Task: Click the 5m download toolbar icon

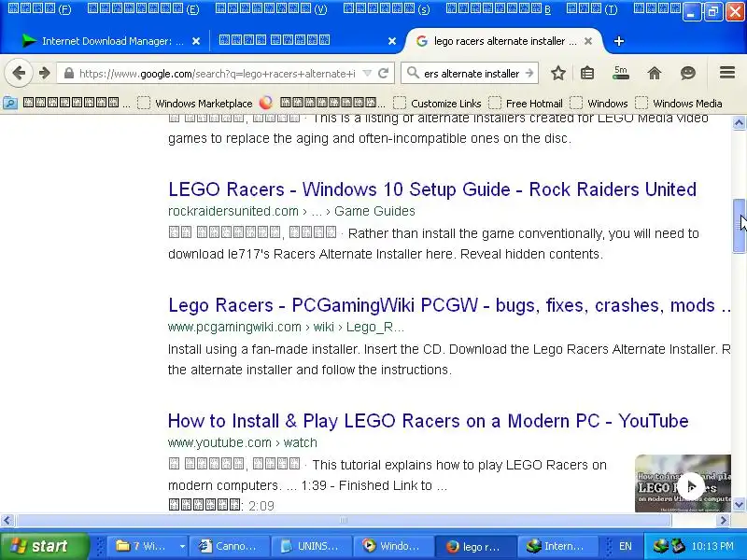Action: (620, 73)
